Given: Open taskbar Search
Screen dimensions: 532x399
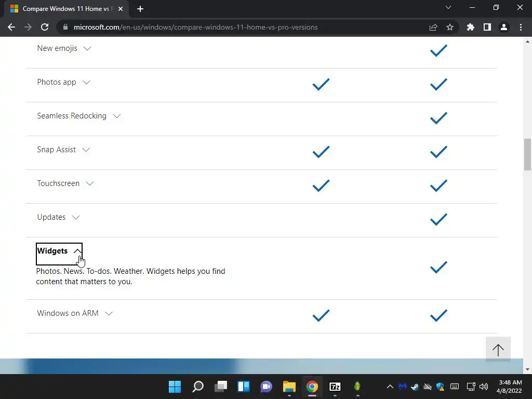Looking at the screenshot, I should (198, 387).
